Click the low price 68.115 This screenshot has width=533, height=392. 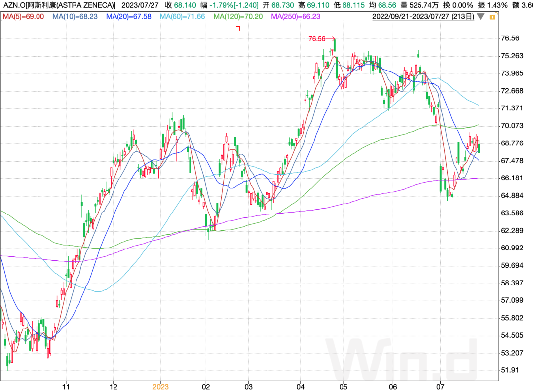(353, 5)
